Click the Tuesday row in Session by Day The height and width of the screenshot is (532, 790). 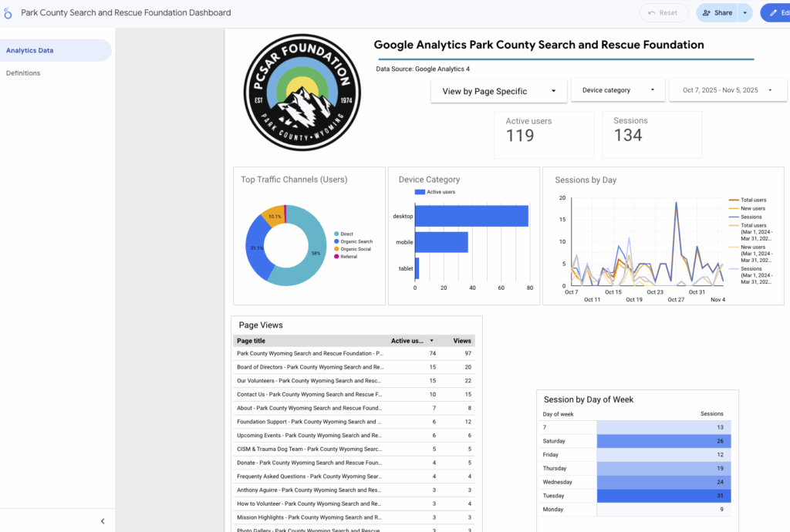(x=633, y=496)
